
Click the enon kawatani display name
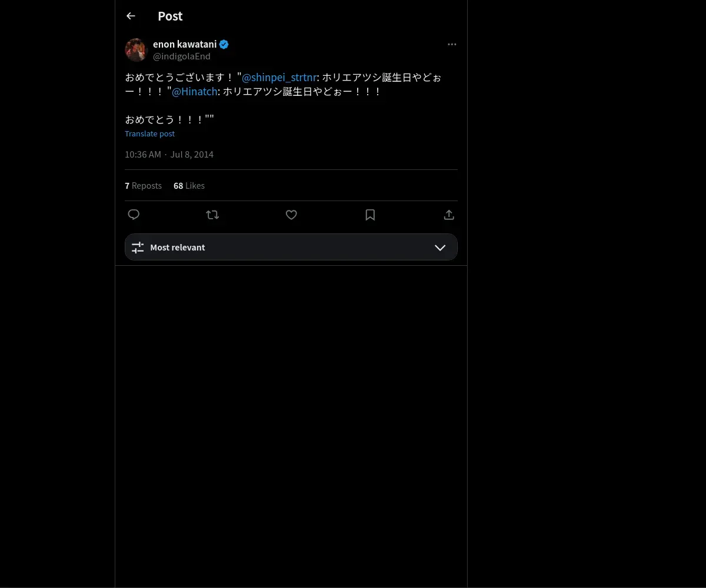point(185,44)
